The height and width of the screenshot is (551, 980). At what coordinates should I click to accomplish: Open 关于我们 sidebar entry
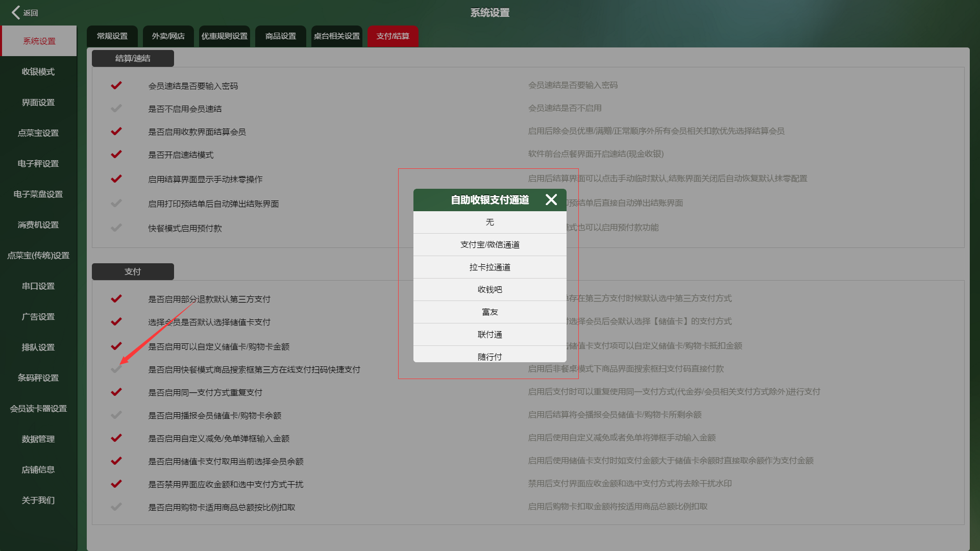[x=38, y=500]
